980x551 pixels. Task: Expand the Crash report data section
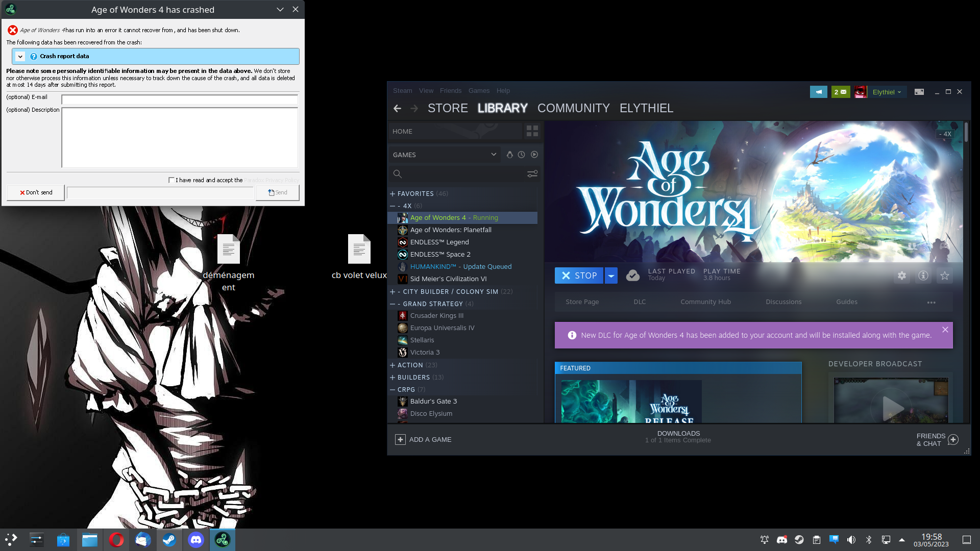(20, 57)
